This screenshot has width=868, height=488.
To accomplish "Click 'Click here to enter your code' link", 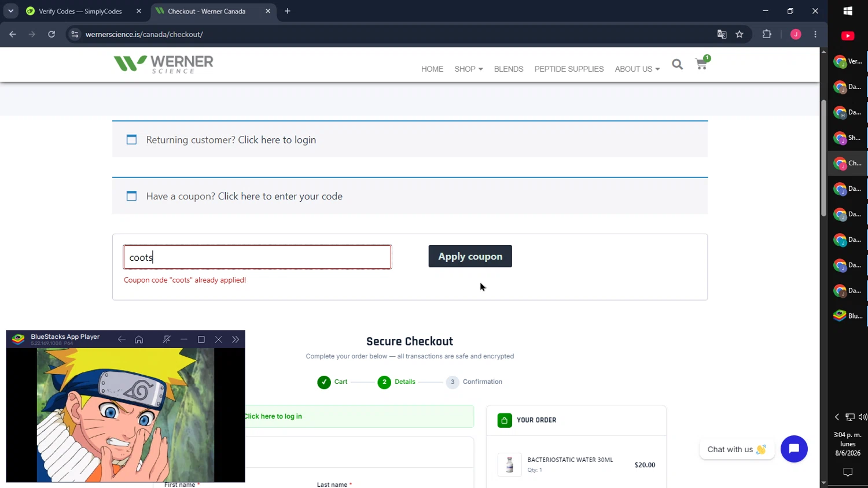I will coord(280,197).
